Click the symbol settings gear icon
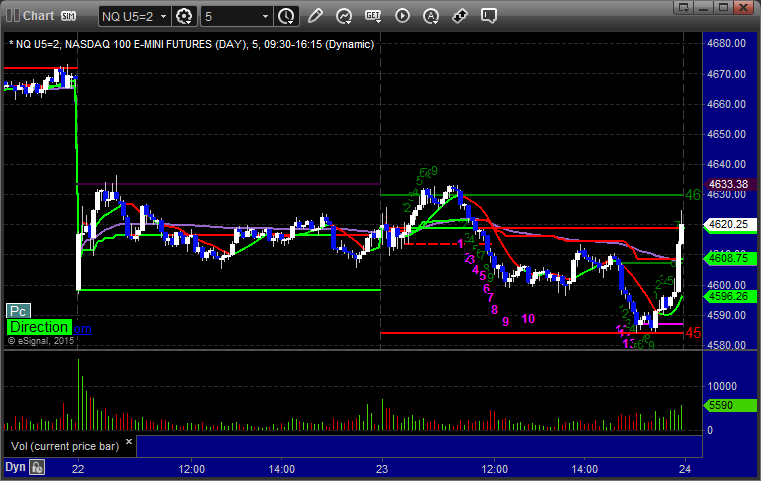This screenshot has width=761, height=481. (x=184, y=17)
